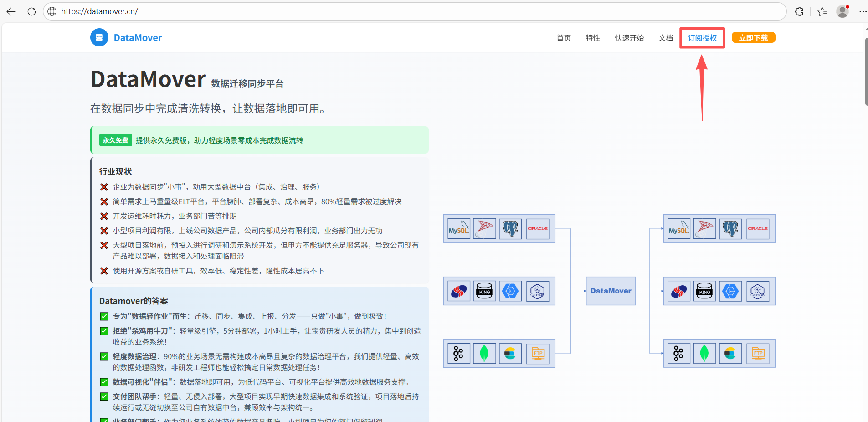Open the 首页 menu item
Viewport: 868px width, 422px height.
[563, 38]
